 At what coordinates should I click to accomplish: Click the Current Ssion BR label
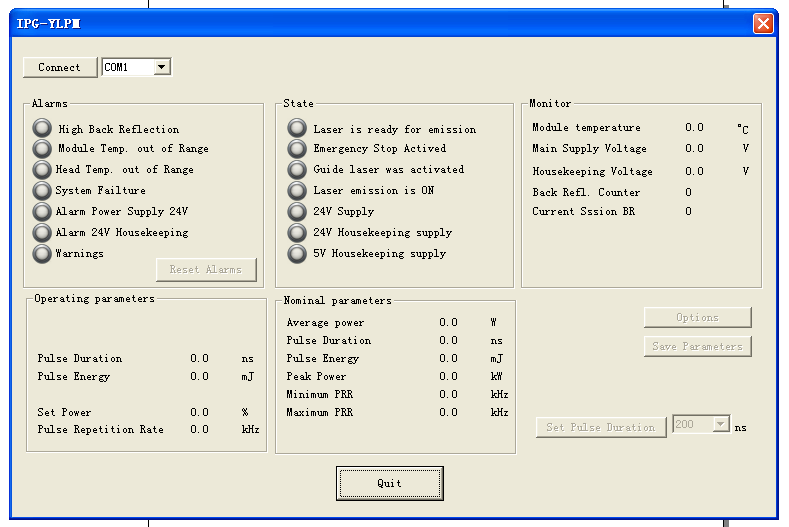(x=584, y=211)
